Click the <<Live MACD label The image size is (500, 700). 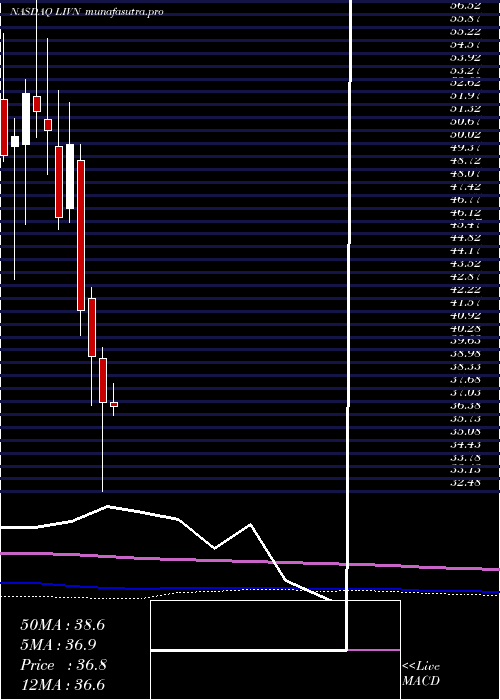coord(421,673)
